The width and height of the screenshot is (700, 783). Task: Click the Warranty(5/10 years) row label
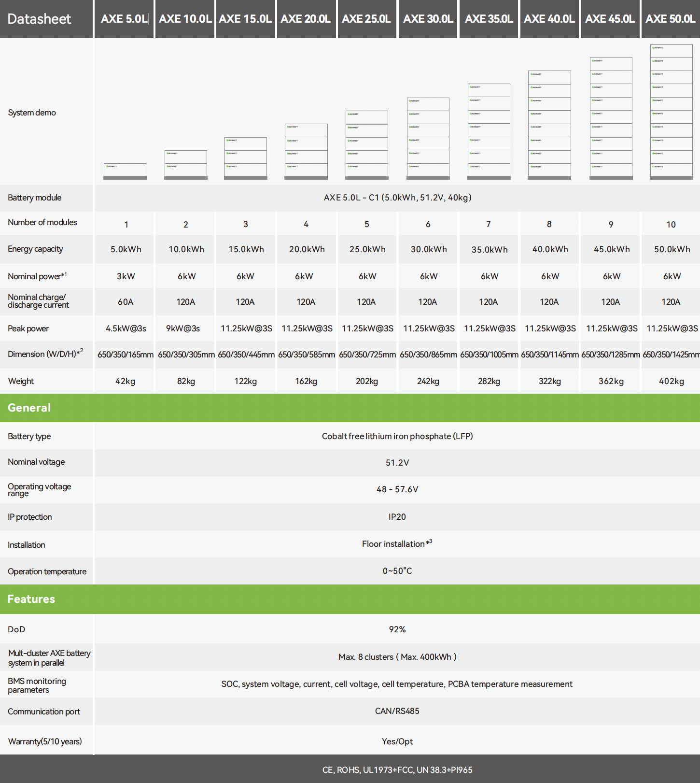tap(45, 741)
